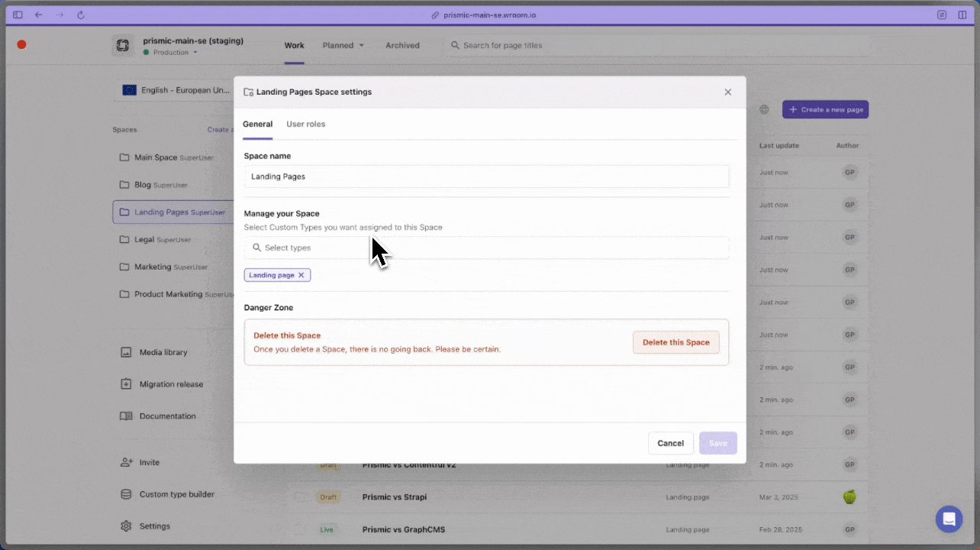Screen dimensions: 980x550
Task: Click the browser split view icon
Action: [x=962, y=15]
